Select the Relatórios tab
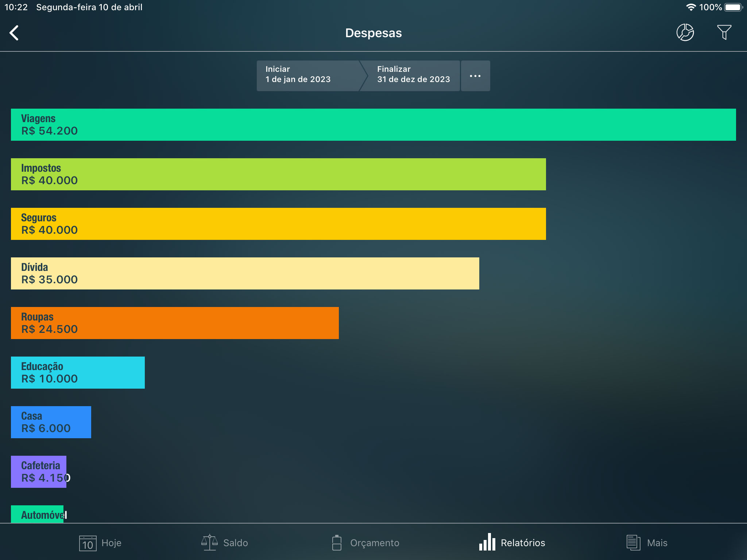Image resolution: width=747 pixels, height=560 pixels. tap(512, 543)
